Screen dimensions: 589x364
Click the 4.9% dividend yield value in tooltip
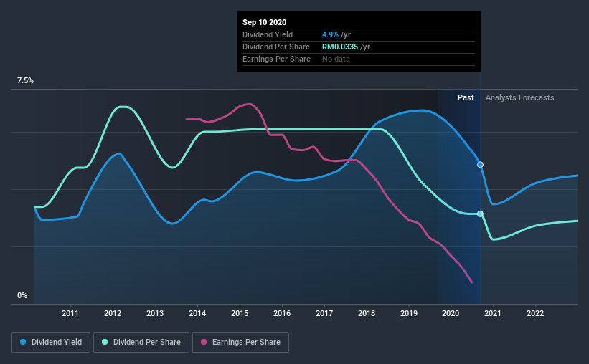point(330,34)
